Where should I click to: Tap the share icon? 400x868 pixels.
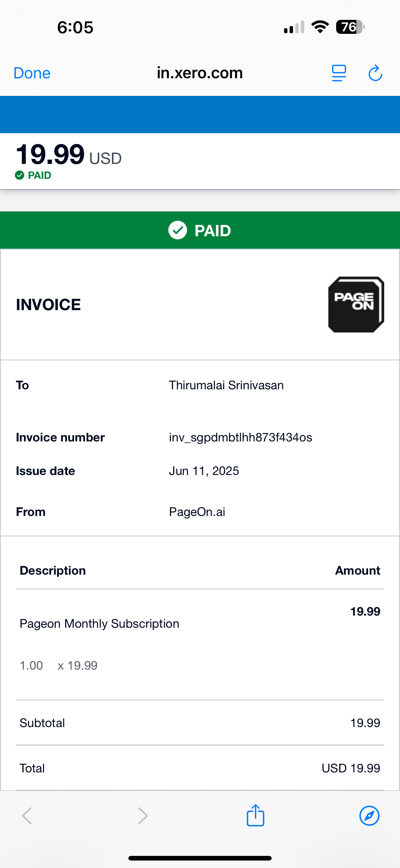pyautogui.click(x=255, y=816)
